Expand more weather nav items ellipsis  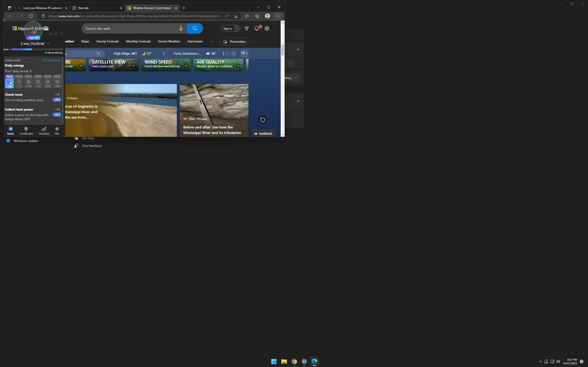click(x=213, y=42)
